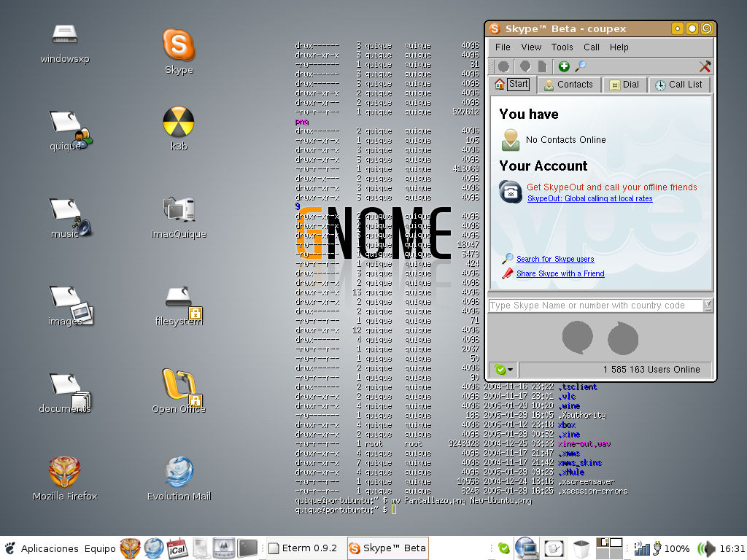Image resolution: width=747 pixels, height=560 pixels.
Task: Click the search magnifier icon in Skype toolbar
Action: point(581,66)
